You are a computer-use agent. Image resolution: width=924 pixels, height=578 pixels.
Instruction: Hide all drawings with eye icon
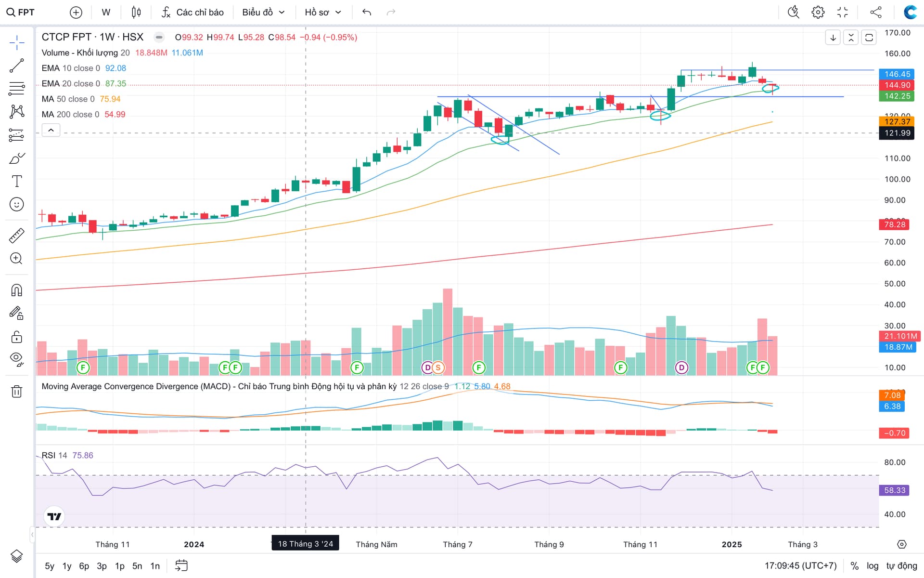pyautogui.click(x=16, y=358)
